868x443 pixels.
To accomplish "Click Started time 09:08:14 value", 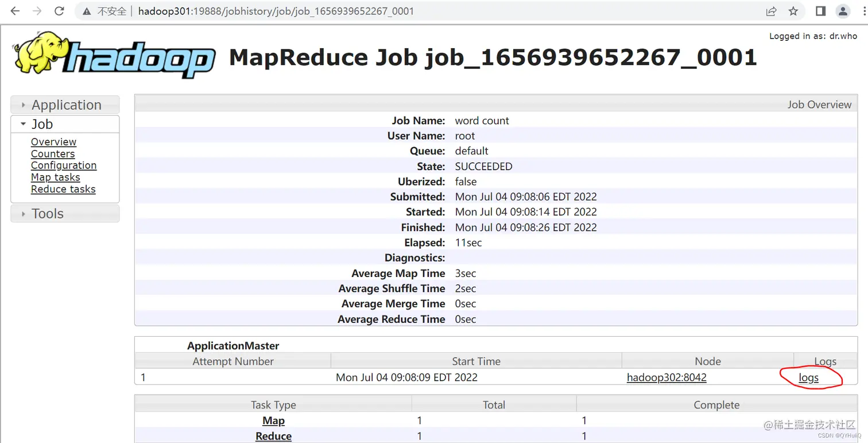I will tap(526, 212).
